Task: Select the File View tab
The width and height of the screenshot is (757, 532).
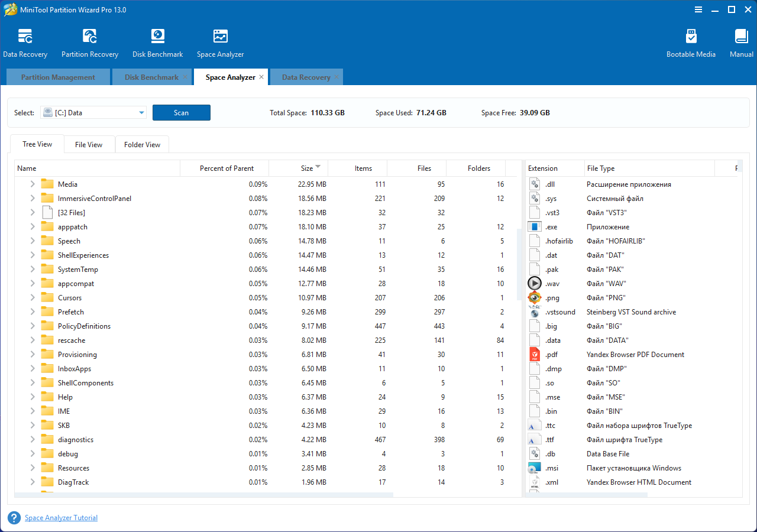Action: click(x=89, y=144)
